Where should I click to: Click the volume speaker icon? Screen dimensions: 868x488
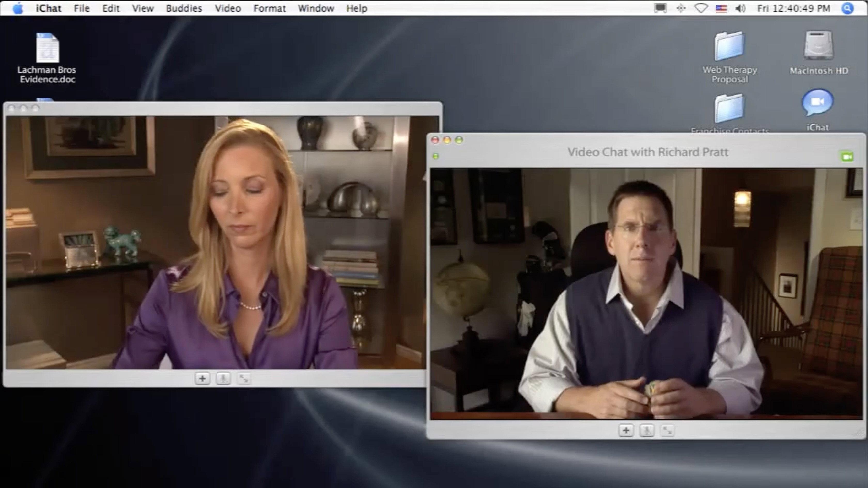740,8
